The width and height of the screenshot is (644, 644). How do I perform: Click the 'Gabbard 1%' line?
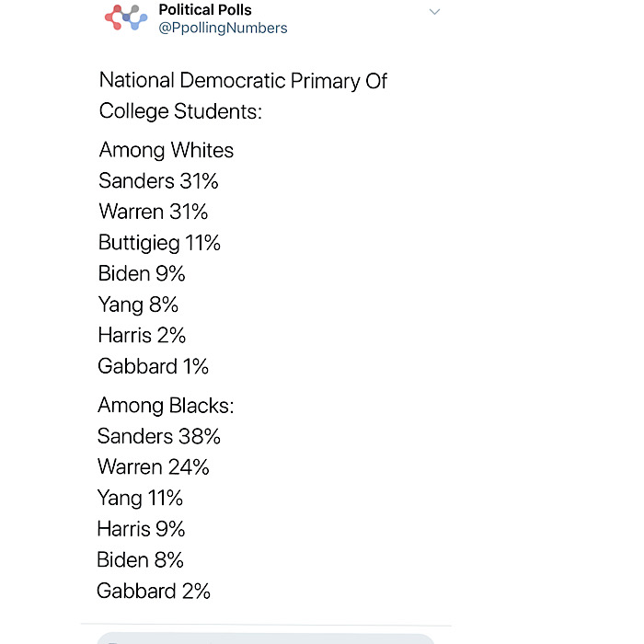(x=153, y=366)
